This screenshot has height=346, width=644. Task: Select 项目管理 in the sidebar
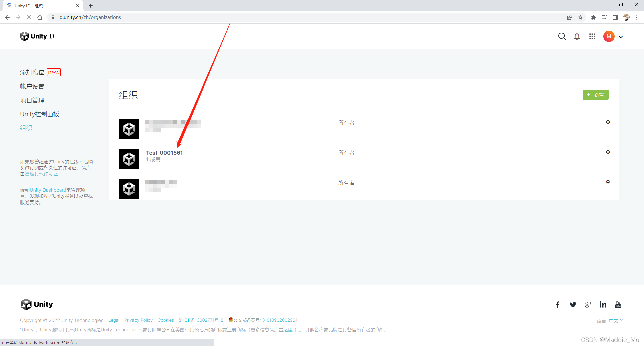coord(32,100)
